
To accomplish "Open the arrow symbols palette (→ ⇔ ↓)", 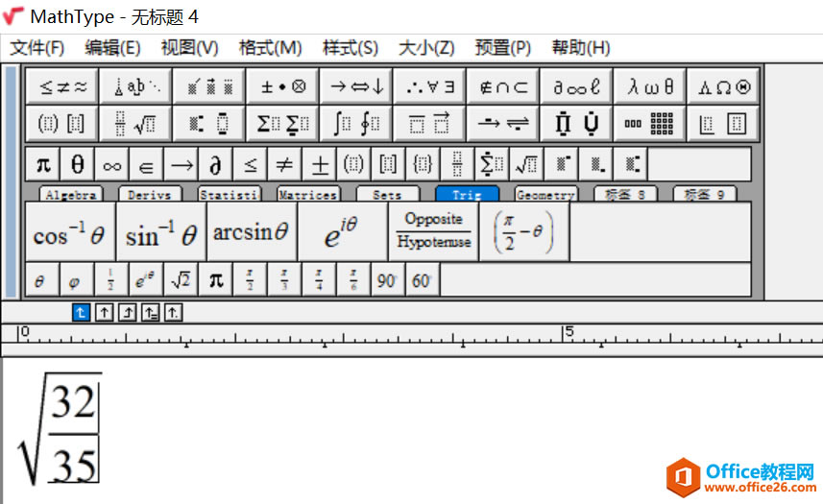I will (356, 86).
